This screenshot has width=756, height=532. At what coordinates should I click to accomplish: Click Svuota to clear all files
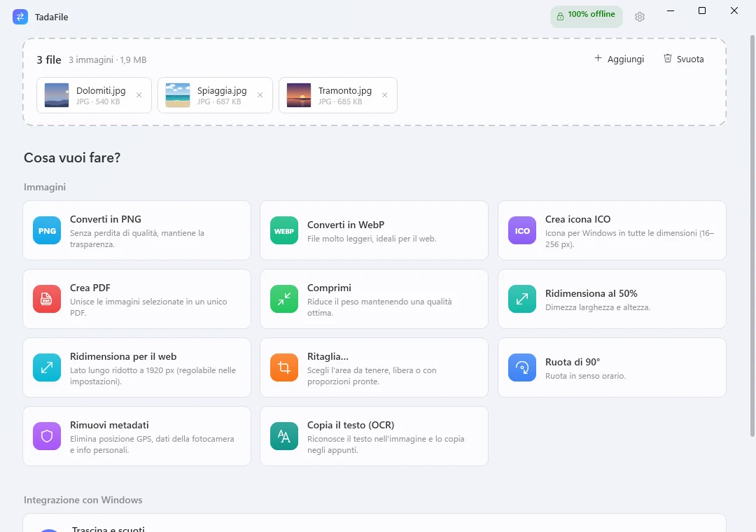point(684,59)
